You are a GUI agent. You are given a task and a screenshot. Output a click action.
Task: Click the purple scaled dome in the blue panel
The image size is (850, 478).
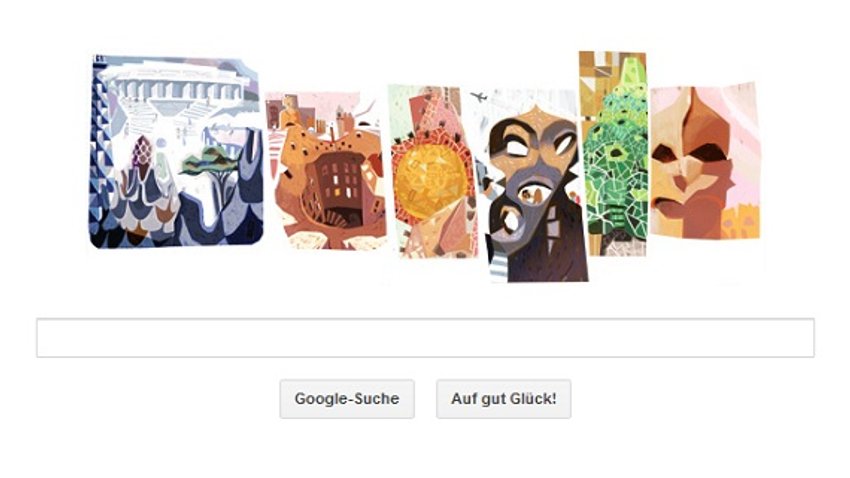pos(142,150)
